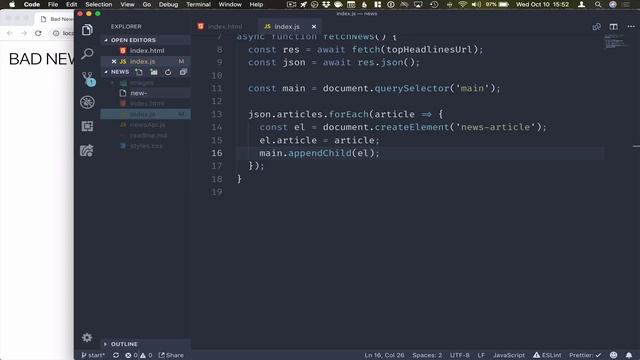The width and height of the screenshot is (640, 360).
Task: Open the Live Share view in the activity bar
Action: pos(87,151)
